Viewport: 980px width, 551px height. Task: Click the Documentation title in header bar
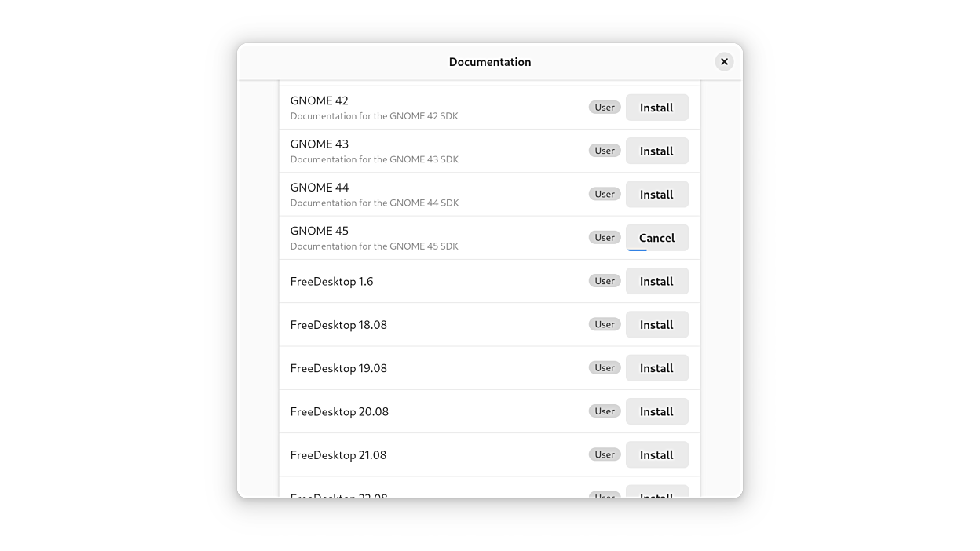[x=490, y=62]
